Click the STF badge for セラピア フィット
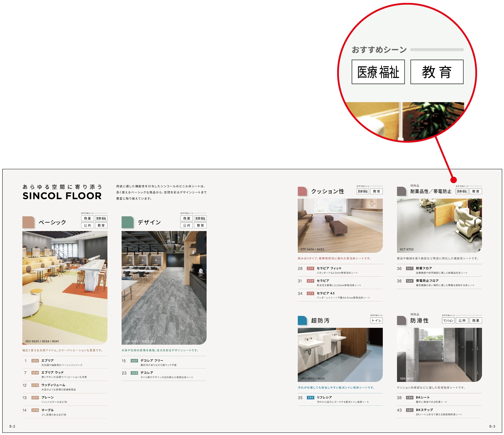This screenshot has height=435, width=504. click(310, 269)
